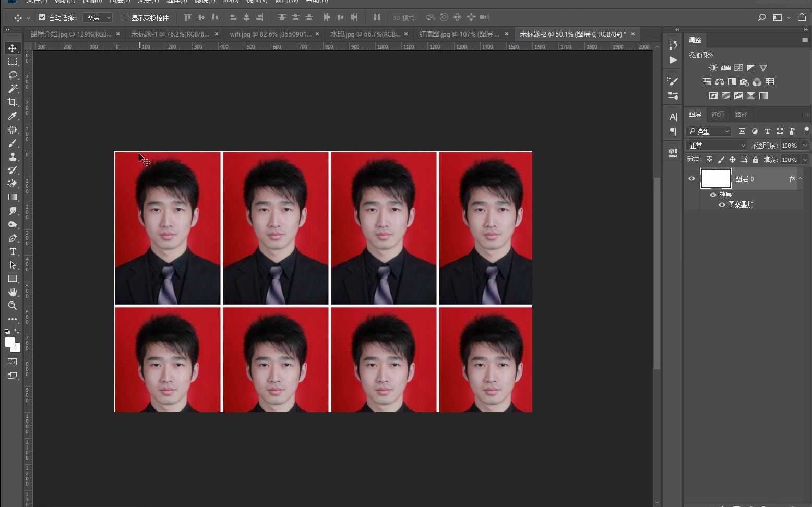Click the foreground color swatch
812x507 pixels.
click(9, 342)
